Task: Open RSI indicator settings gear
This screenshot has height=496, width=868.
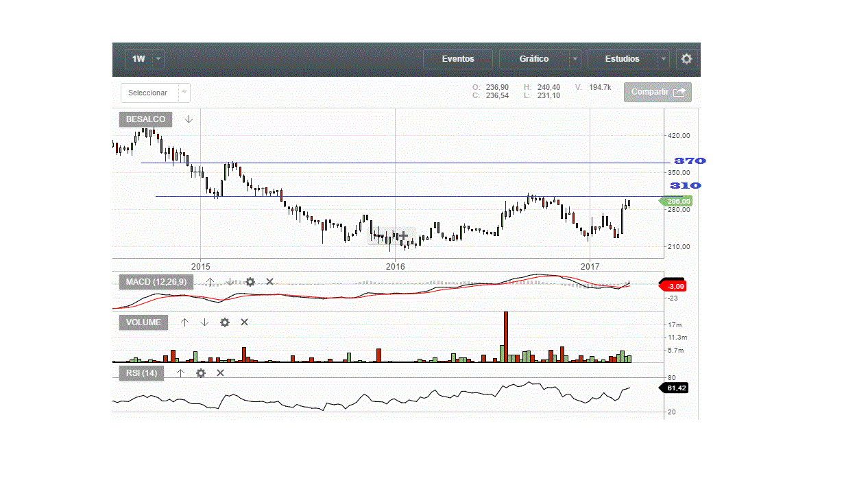Action: click(x=201, y=373)
